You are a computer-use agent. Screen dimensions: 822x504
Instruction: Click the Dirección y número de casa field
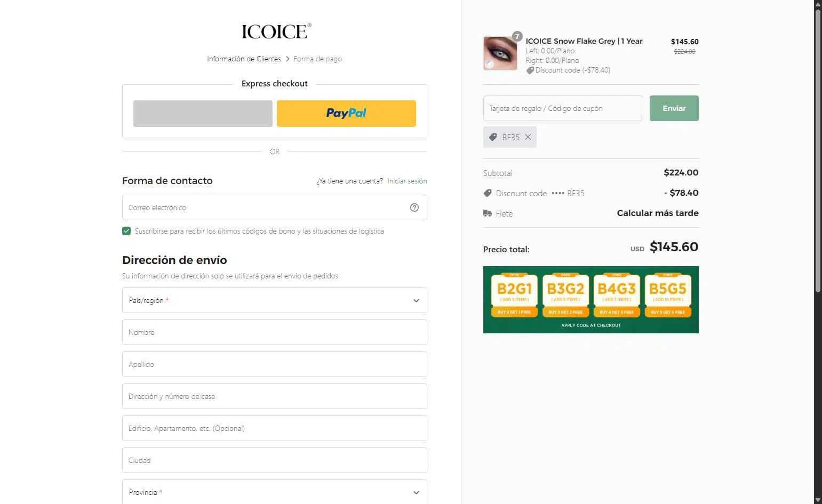point(275,396)
